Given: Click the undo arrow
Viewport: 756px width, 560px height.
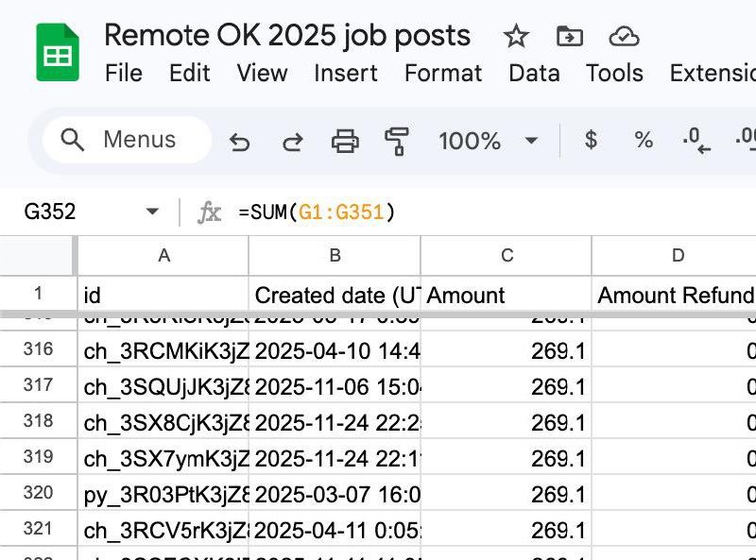Looking at the screenshot, I should point(240,142).
